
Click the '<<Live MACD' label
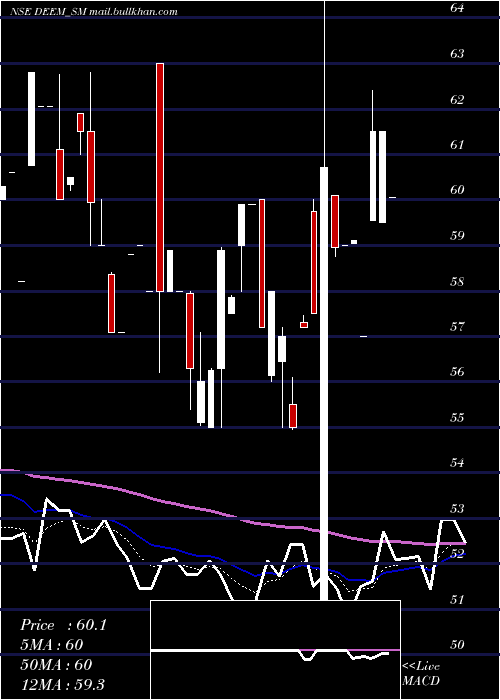(x=421, y=673)
